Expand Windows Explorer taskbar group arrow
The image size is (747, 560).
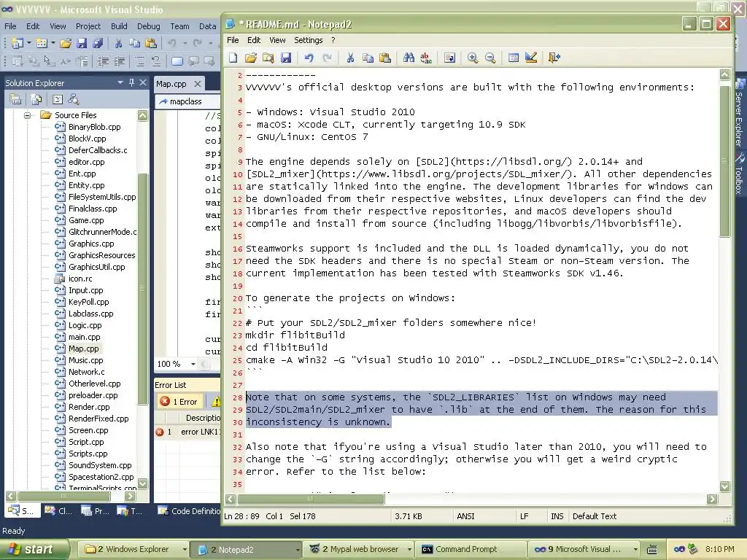185,549
